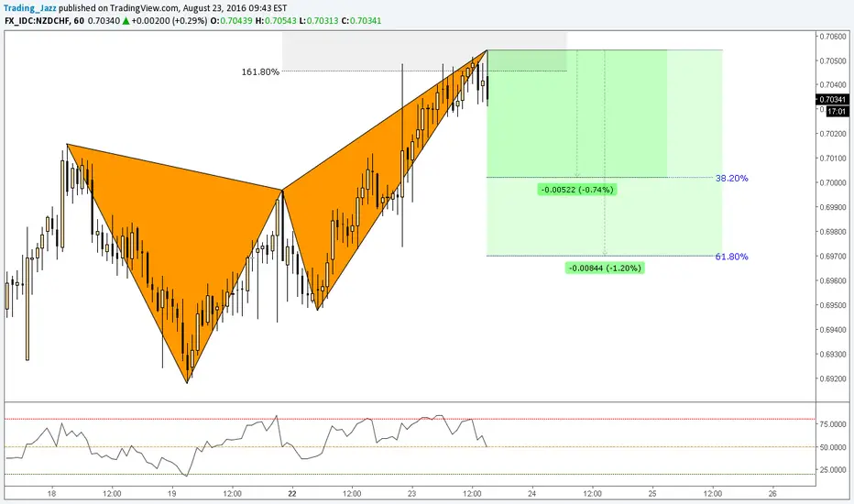Click the open value O:0.70439
Screen dimensions: 854x504
coord(231,21)
